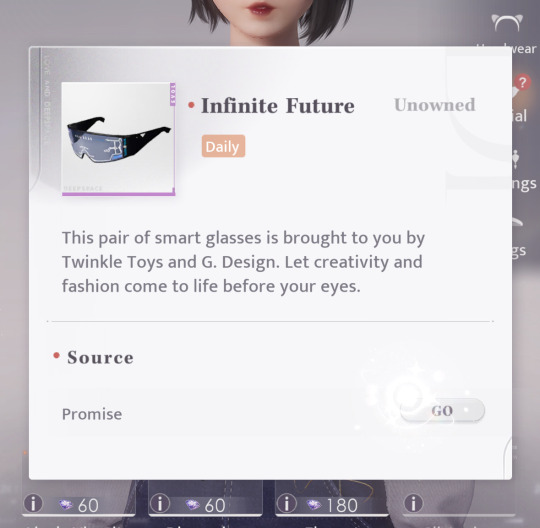
Task: Click the Source section heading
Action: [100, 358]
